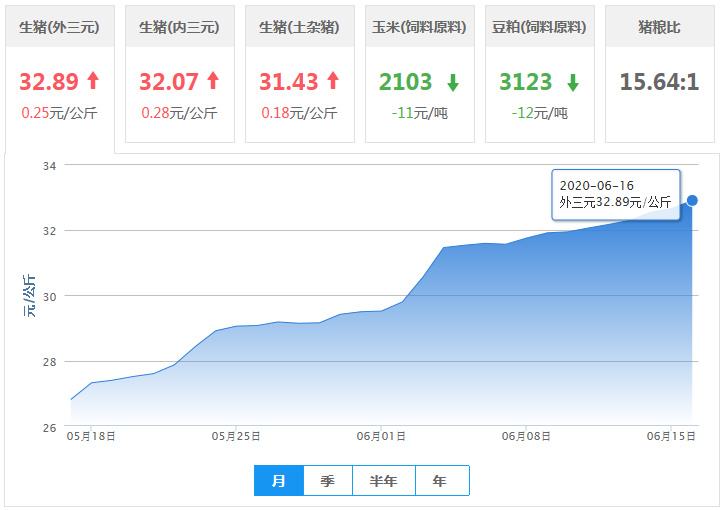Click green down arrow beside 2103

tap(453, 82)
